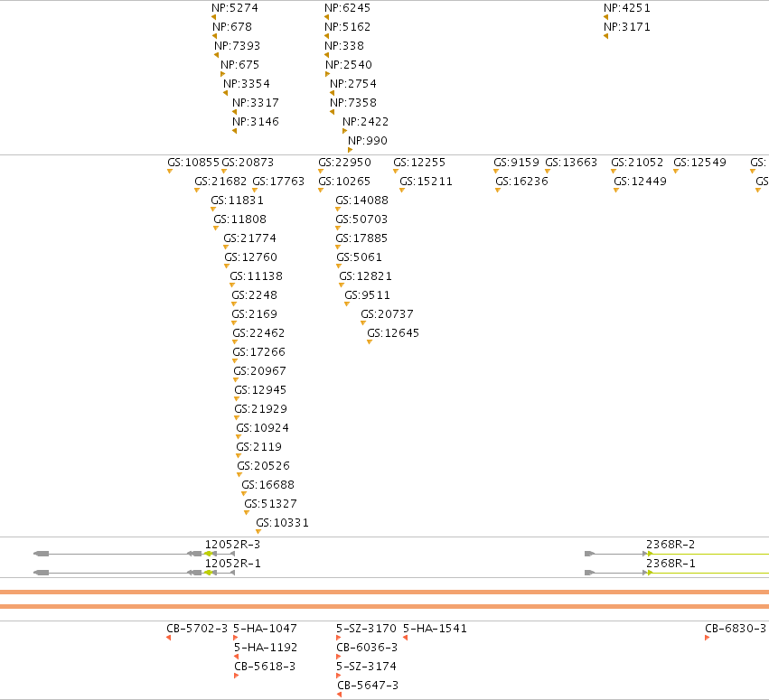This screenshot has width=769, height=700.
Task: Select the GS:21052 label
Action: 637,163
